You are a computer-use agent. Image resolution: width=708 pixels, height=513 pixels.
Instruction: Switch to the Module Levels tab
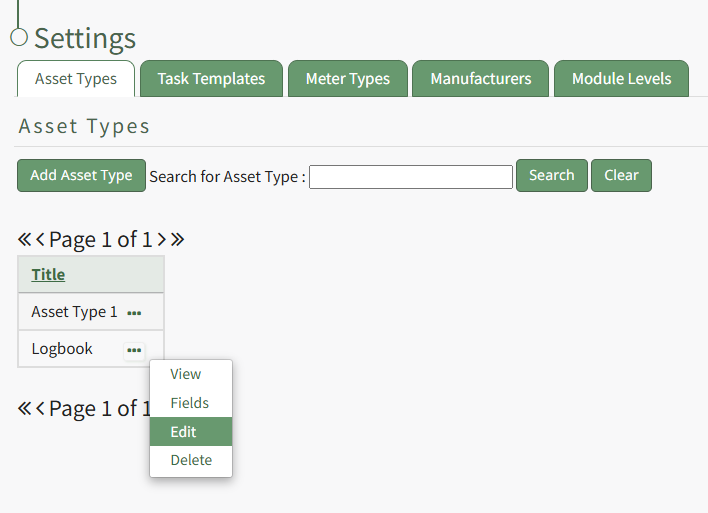click(621, 79)
